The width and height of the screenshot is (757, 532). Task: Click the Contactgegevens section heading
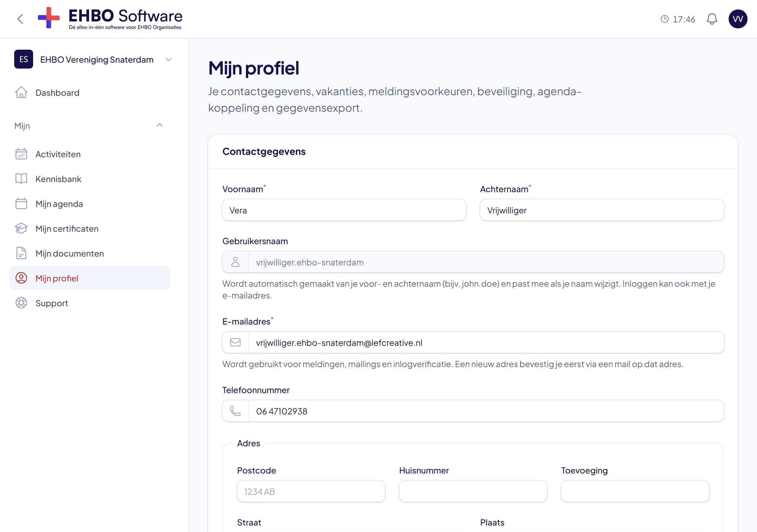point(264,151)
